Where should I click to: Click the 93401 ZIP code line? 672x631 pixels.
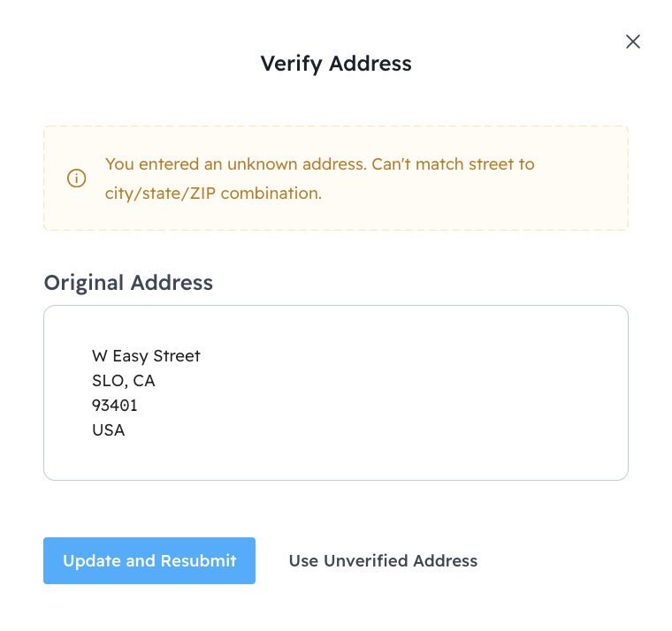pyautogui.click(x=115, y=406)
